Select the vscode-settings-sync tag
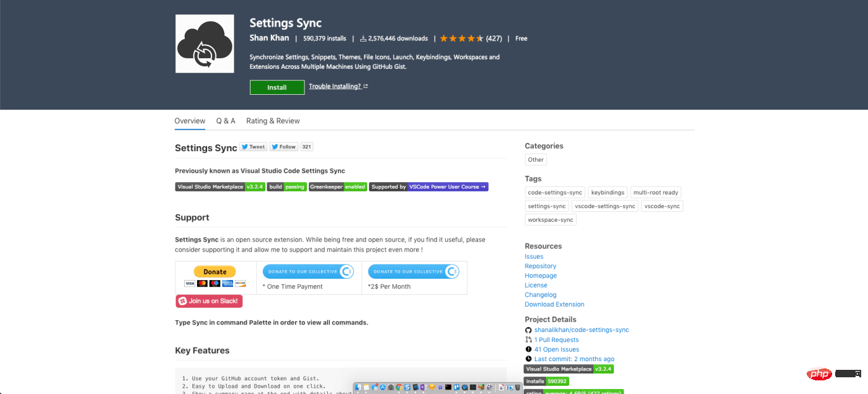Screen dimensions: 868x394 [x=605, y=206]
